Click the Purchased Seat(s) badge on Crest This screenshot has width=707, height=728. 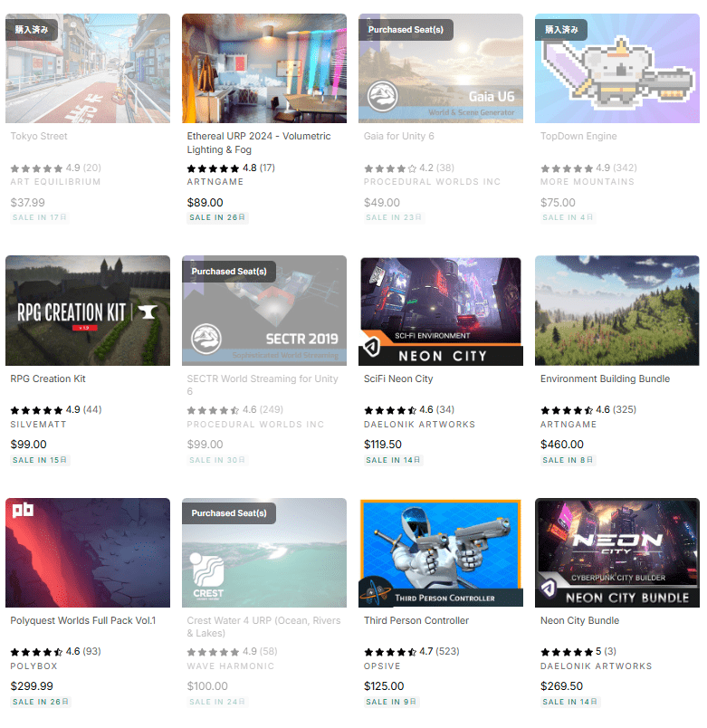click(229, 513)
